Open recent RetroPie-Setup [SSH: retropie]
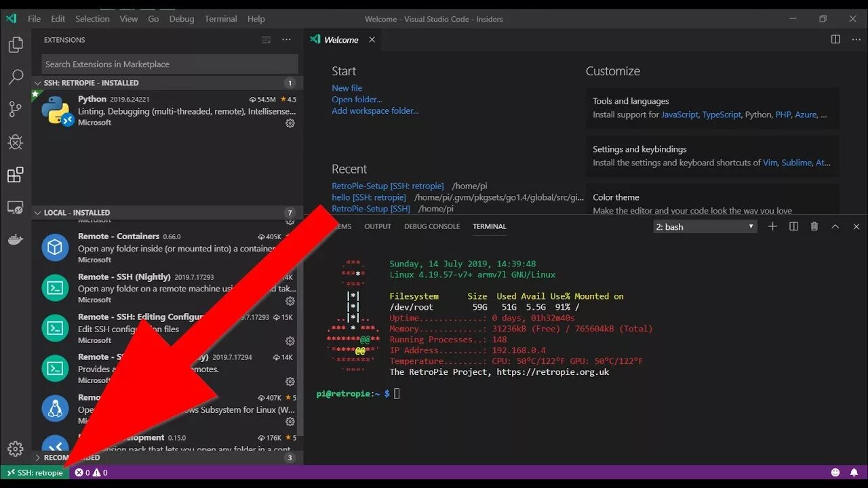 point(388,186)
